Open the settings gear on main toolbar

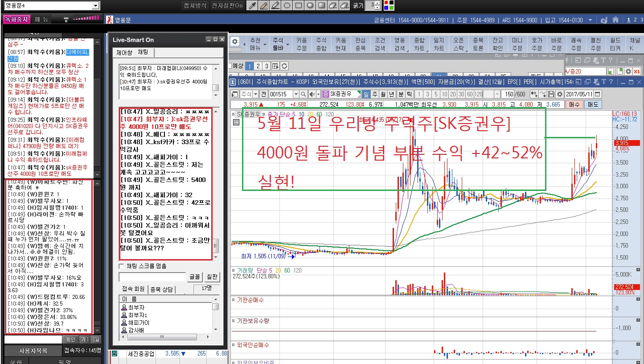click(235, 41)
